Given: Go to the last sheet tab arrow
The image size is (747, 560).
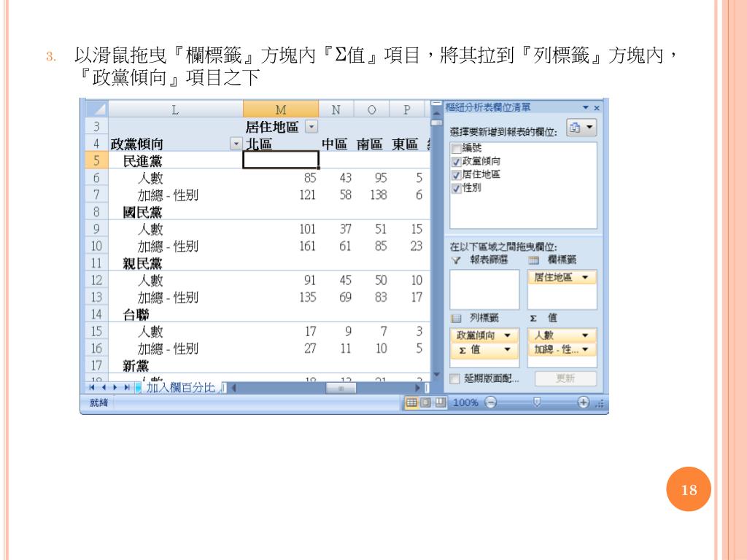Looking at the screenshot, I should 126,388.
